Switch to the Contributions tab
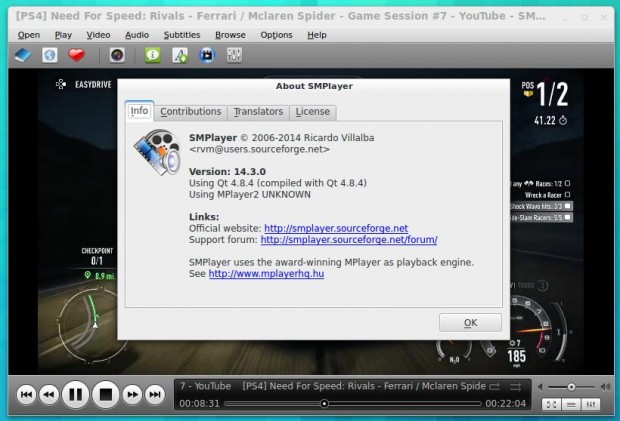This screenshot has width=620, height=421. [191, 112]
